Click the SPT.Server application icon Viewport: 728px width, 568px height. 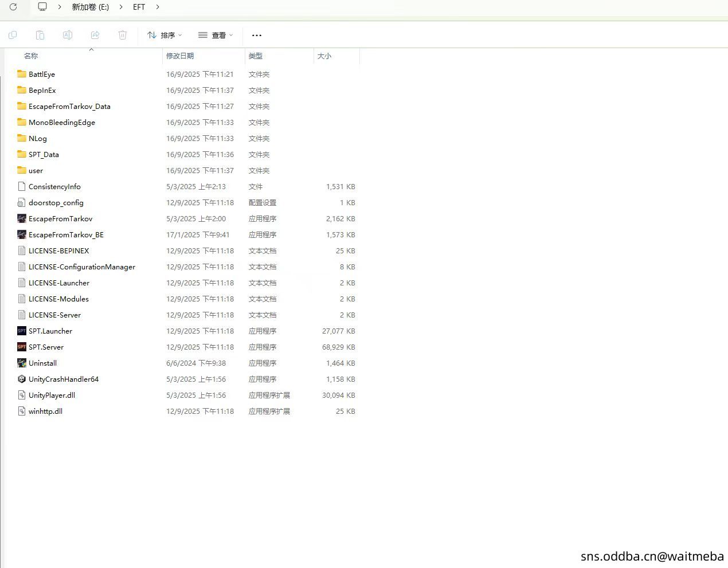22,347
